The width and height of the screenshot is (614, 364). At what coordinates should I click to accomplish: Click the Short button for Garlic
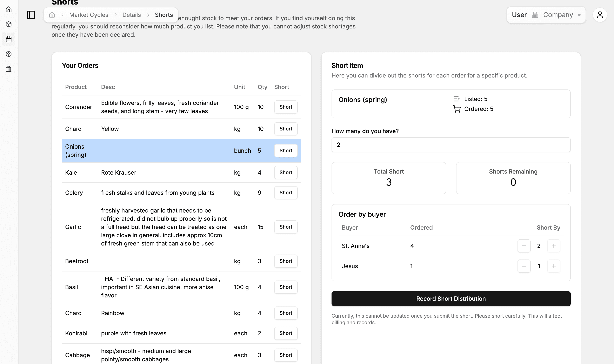pyautogui.click(x=286, y=227)
